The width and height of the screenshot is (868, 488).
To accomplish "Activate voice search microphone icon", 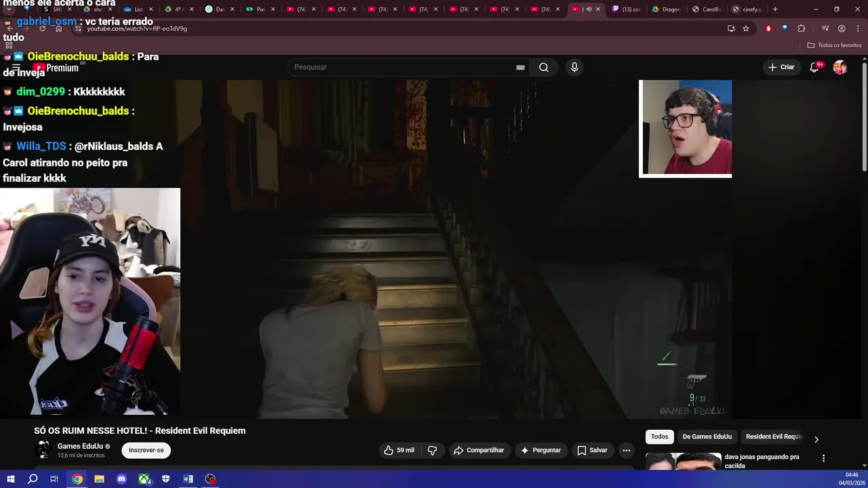I will coord(574,67).
